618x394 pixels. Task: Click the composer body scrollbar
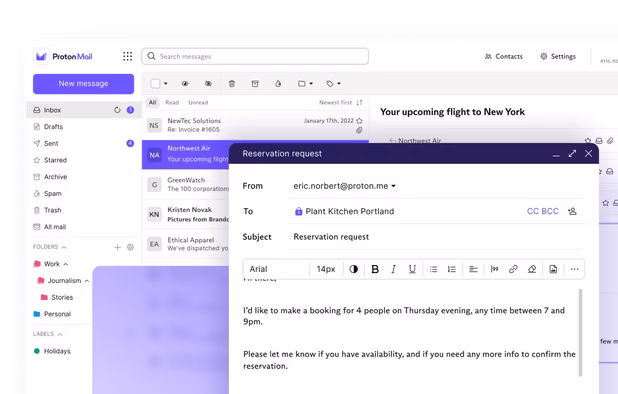tap(580, 333)
